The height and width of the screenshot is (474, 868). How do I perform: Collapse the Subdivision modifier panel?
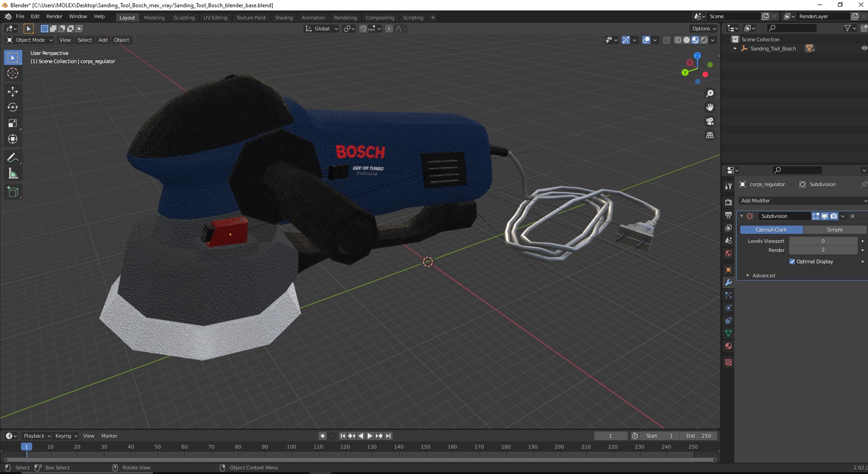pos(742,216)
